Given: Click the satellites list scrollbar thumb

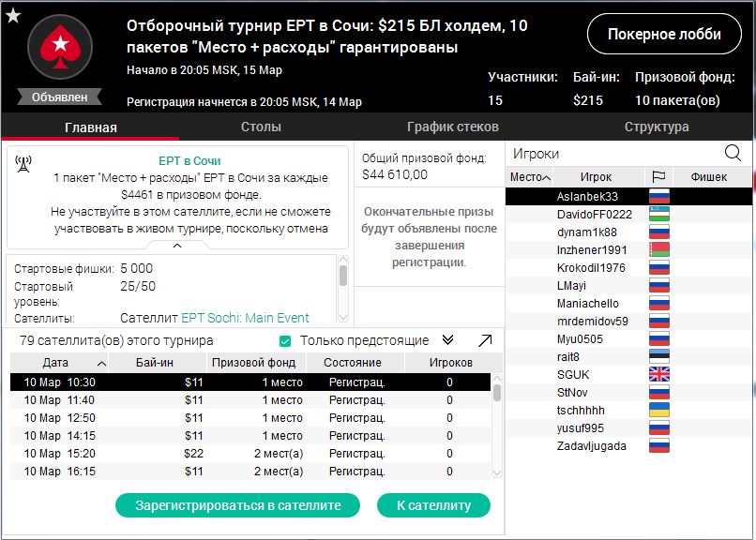Looking at the screenshot, I should click(x=497, y=393).
